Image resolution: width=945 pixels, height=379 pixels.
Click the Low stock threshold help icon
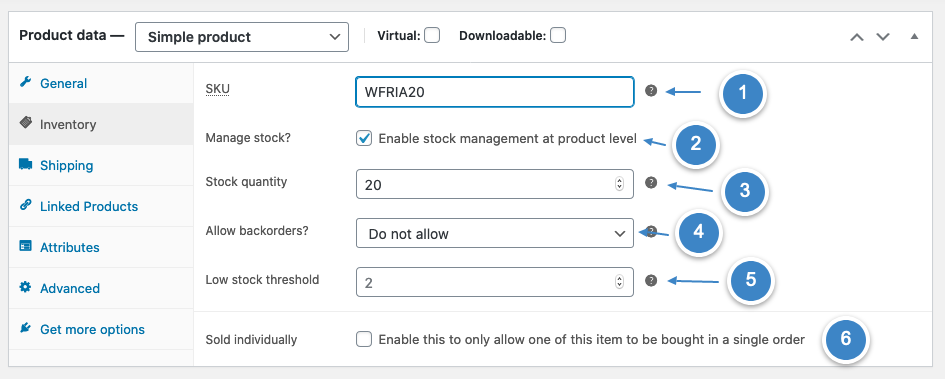(x=651, y=280)
